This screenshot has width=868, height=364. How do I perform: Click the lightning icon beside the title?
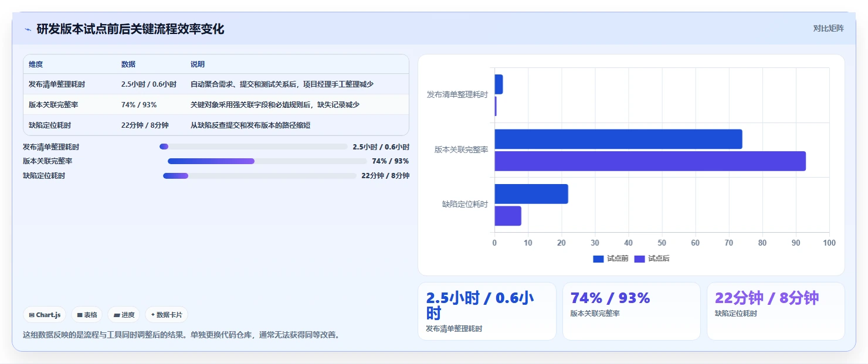pos(28,29)
